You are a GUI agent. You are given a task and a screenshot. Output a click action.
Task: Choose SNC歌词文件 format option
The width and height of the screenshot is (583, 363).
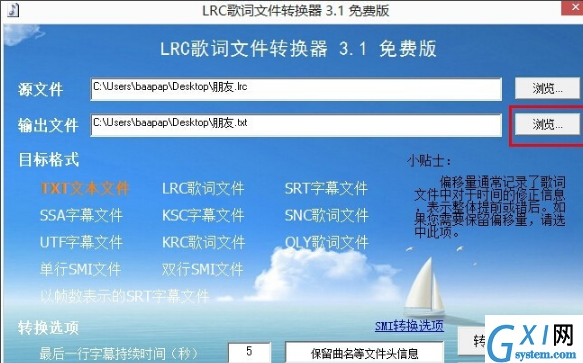[326, 215]
